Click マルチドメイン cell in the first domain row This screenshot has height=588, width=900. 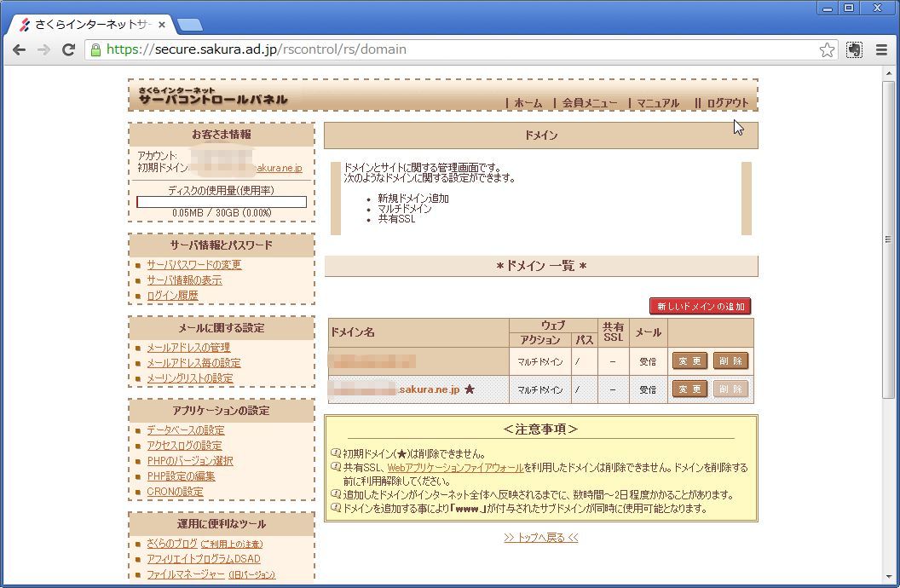540,362
